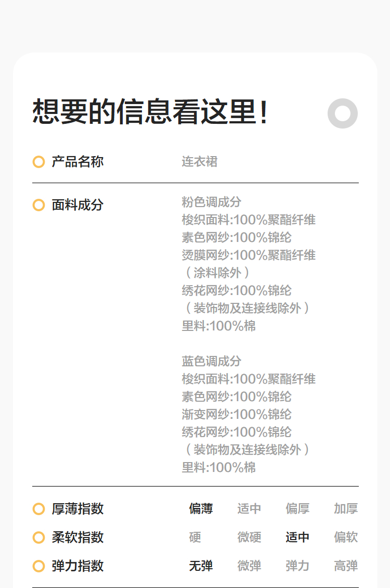Pick 高弹 elasticity option
The image size is (390, 588).
[346, 566]
